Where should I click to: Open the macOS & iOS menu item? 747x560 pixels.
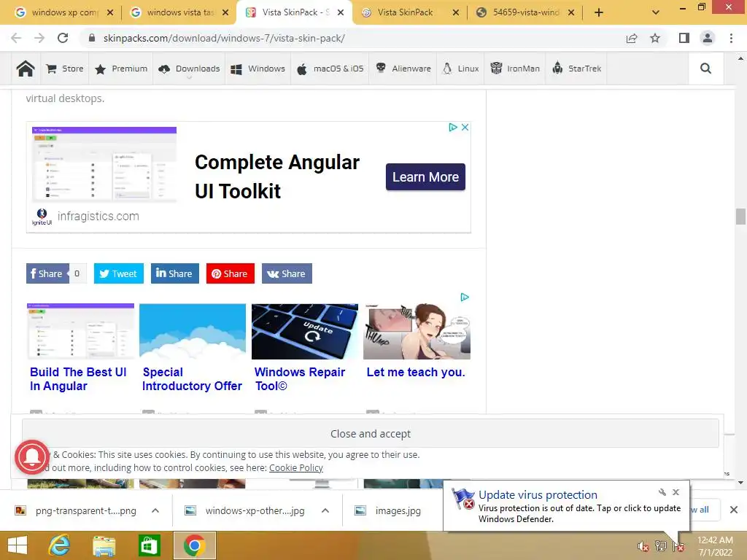[330, 69]
